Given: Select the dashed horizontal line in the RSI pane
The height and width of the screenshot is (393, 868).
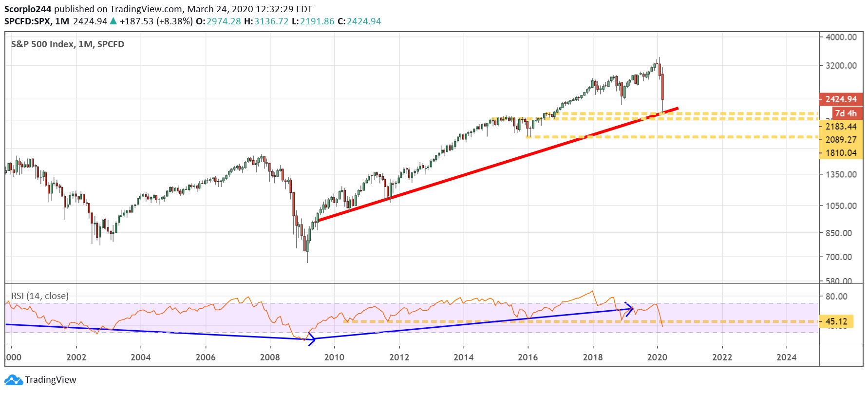Looking at the screenshot, I should [x=580, y=321].
